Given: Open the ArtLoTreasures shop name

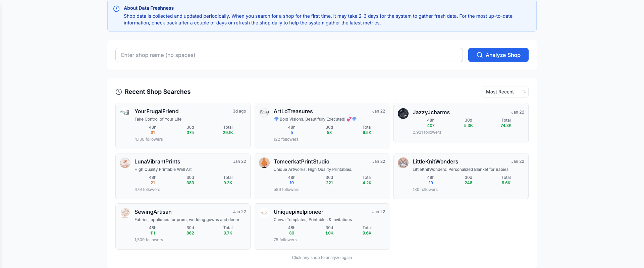Looking at the screenshot, I should click(293, 111).
